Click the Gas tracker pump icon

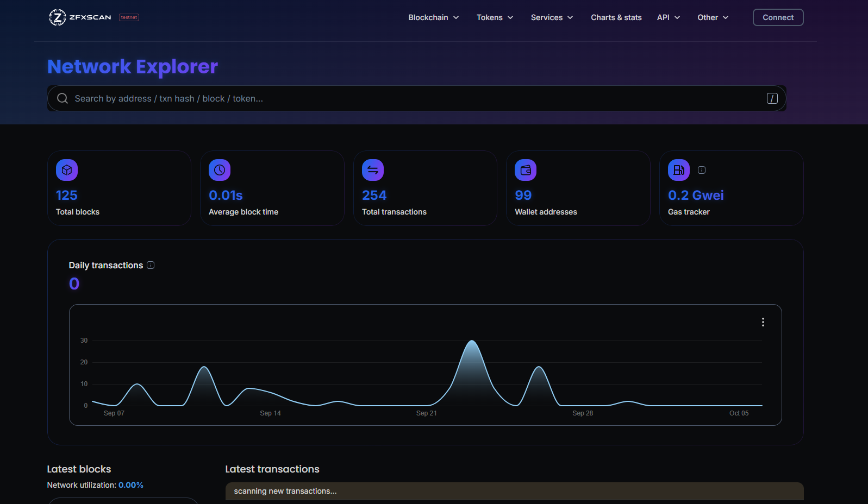679,170
